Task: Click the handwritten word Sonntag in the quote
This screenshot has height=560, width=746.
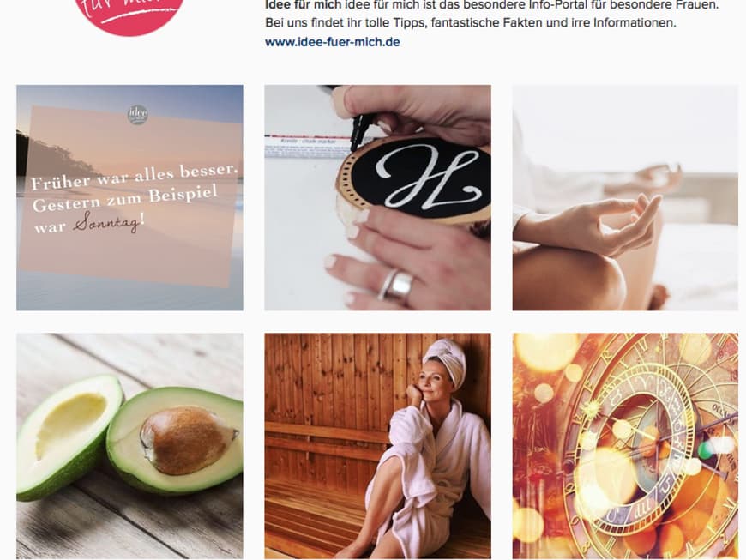Action: (x=109, y=224)
